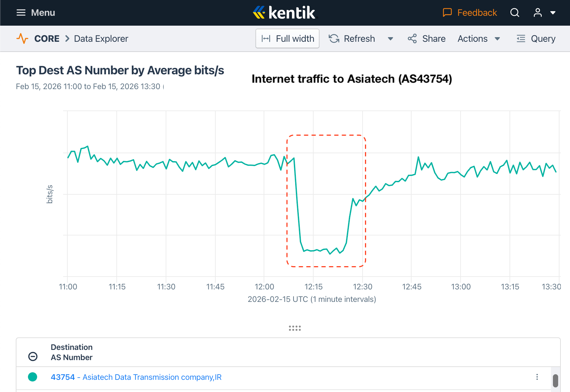This screenshot has width=570, height=392.
Task: Open the Actions dropdown menu
Action: pos(479,38)
